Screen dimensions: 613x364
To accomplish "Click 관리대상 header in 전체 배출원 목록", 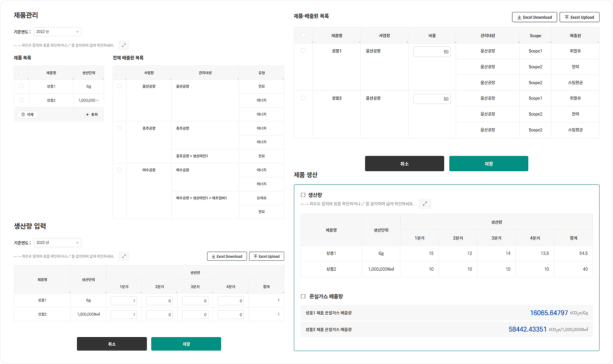I will [205, 73].
